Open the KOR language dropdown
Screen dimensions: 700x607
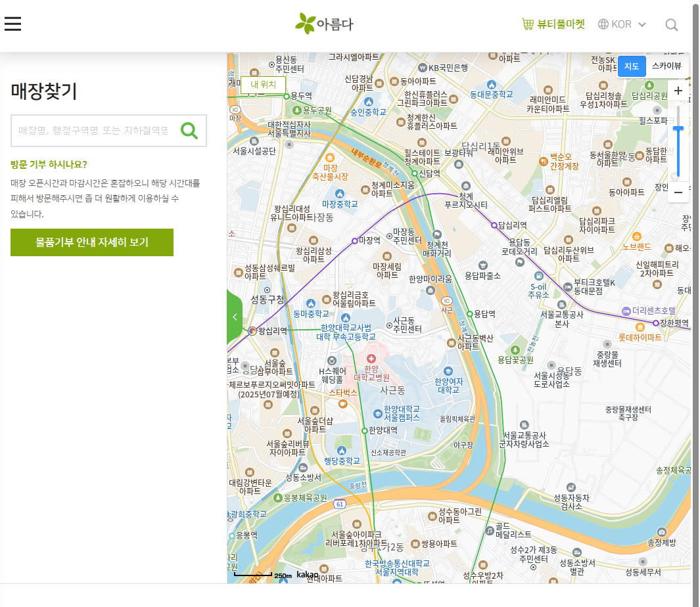pos(620,24)
